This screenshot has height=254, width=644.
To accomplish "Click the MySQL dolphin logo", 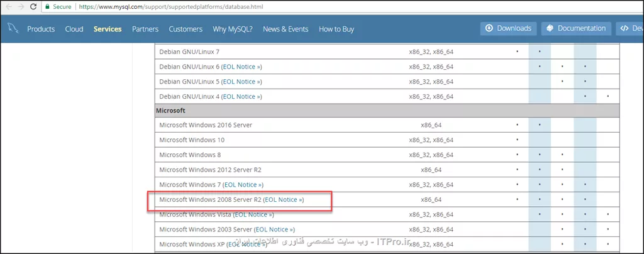I will [x=13, y=28].
